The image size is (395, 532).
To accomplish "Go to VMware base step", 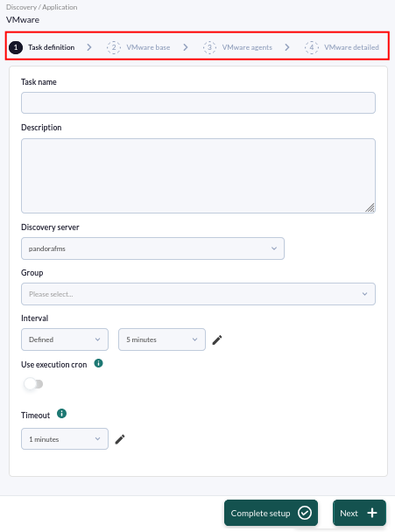I will tap(148, 47).
